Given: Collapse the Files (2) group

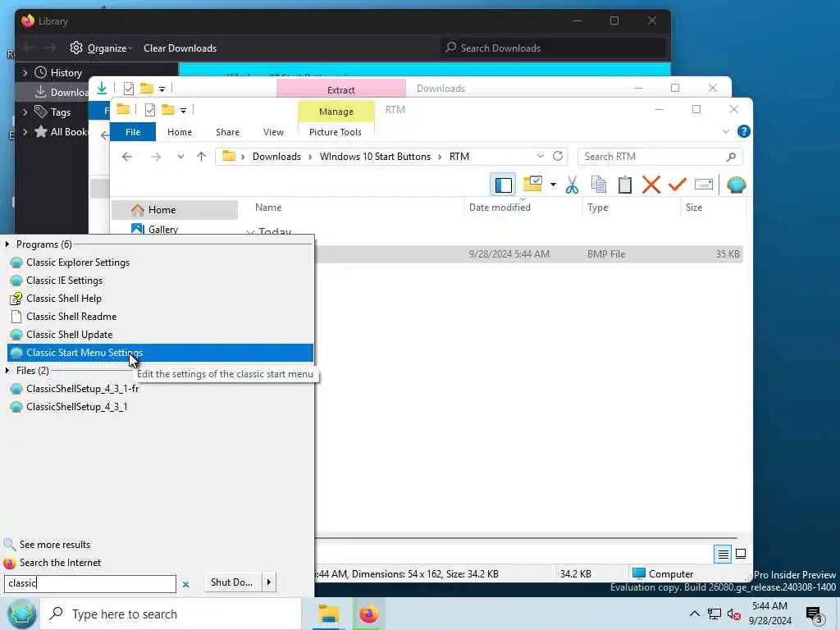Looking at the screenshot, I should pos(7,371).
